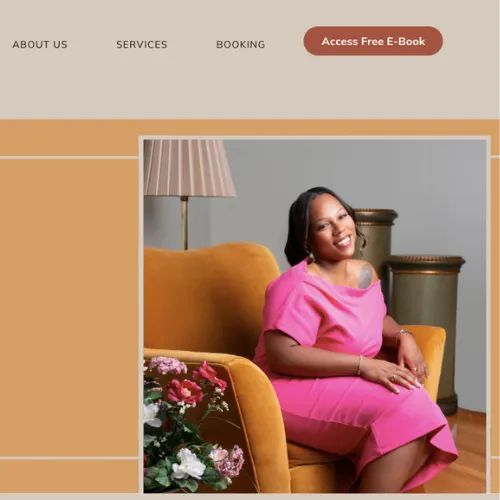Click the large white flower in the bouquet
Image resolution: width=500 pixels, height=500 pixels.
click(x=188, y=464)
